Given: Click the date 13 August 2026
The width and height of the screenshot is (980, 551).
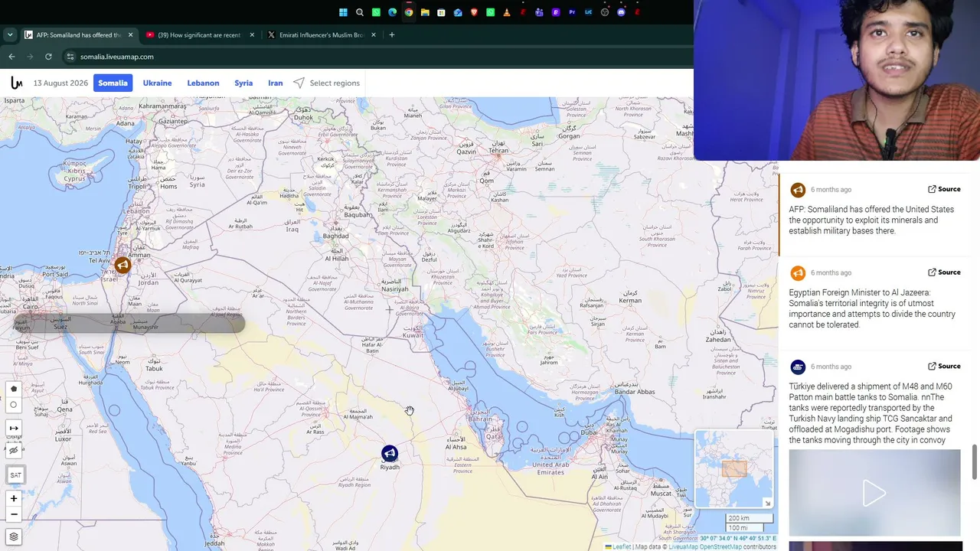Looking at the screenshot, I should 60,83.
